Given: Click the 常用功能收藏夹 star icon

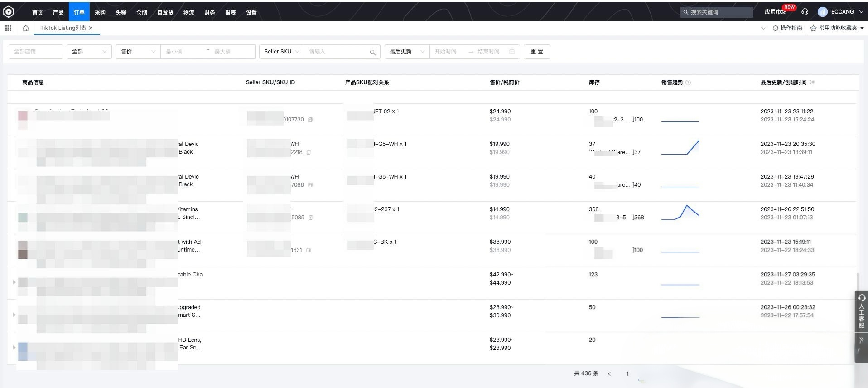Looking at the screenshot, I should (813, 28).
